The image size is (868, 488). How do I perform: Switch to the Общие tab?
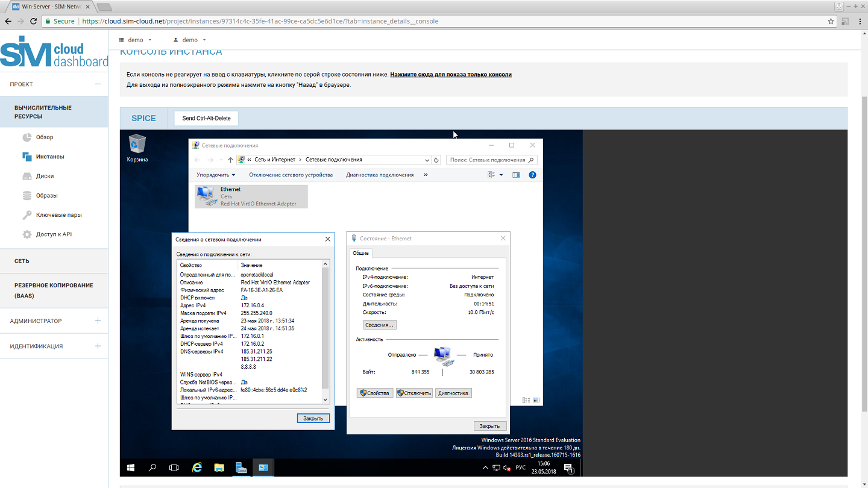[x=361, y=253]
